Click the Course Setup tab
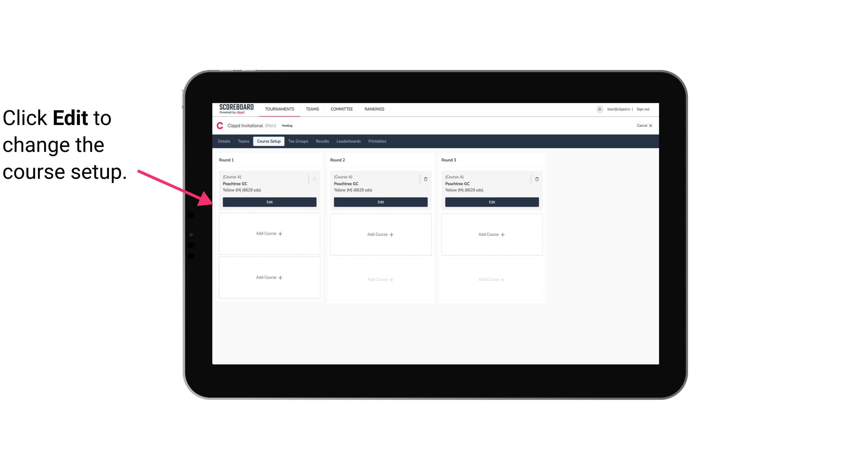The height and width of the screenshot is (467, 868). 268,141
